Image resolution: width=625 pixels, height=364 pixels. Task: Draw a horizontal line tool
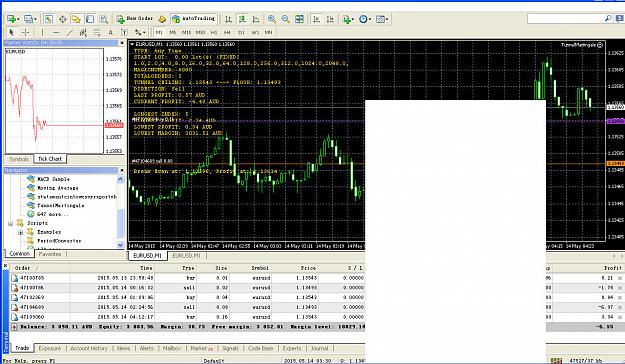coord(56,32)
